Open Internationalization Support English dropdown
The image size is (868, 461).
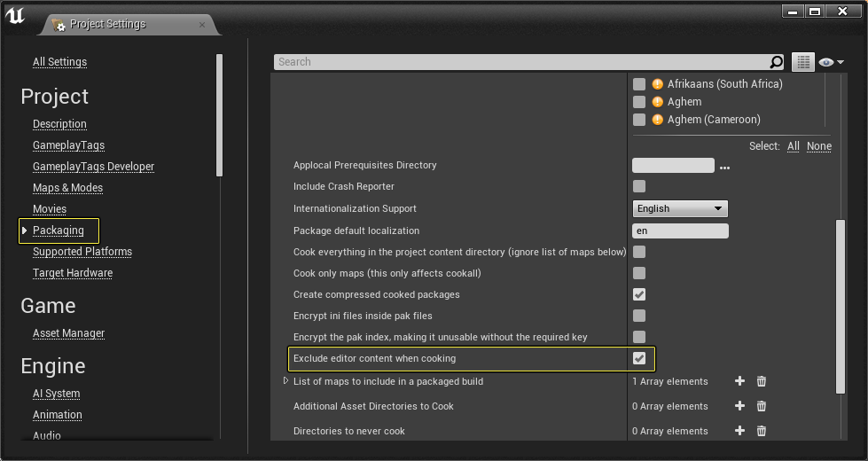coord(680,208)
